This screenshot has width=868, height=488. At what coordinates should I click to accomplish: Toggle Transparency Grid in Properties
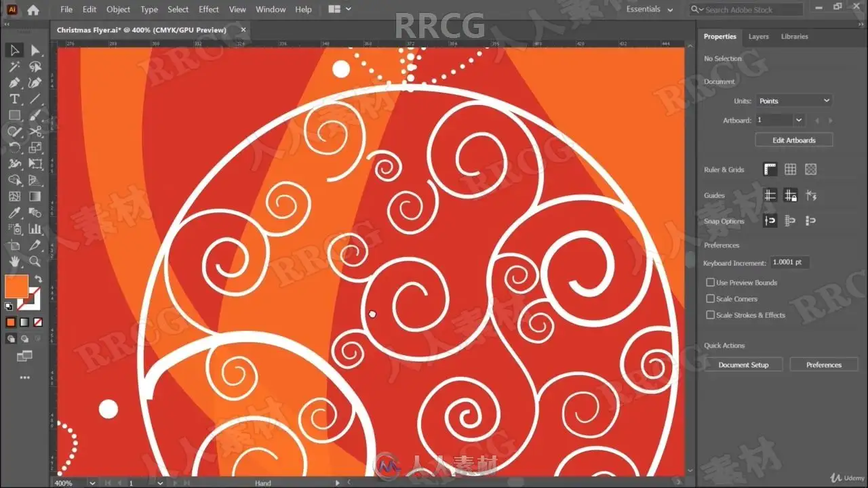pos(810,169)
